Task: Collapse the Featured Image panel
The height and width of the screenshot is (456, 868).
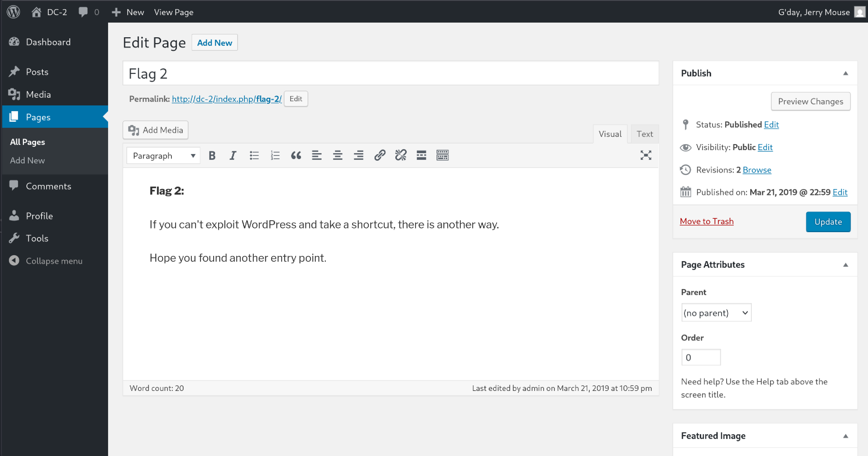Action: click(x=845, y=436)
